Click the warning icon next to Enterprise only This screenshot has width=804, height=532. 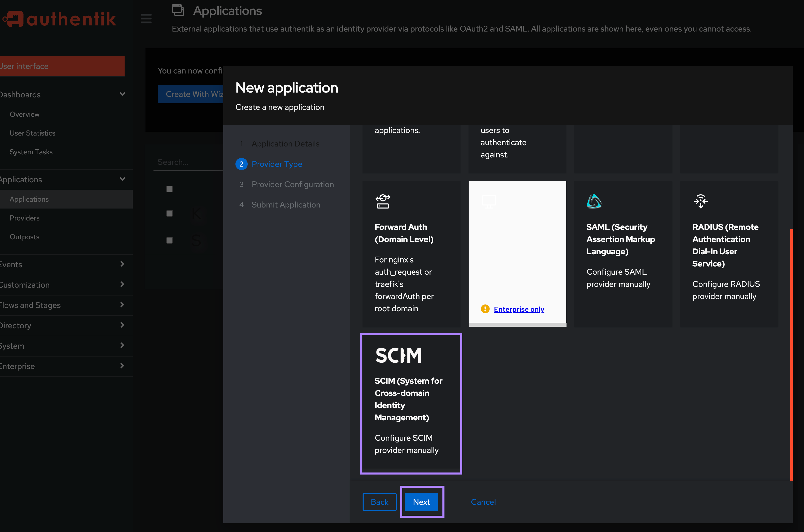(x=485, y=309)
